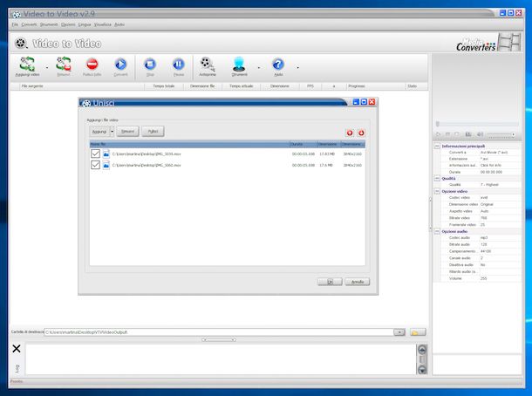
Task: Collapse the Opzioni video section
Action: [437, 191]
